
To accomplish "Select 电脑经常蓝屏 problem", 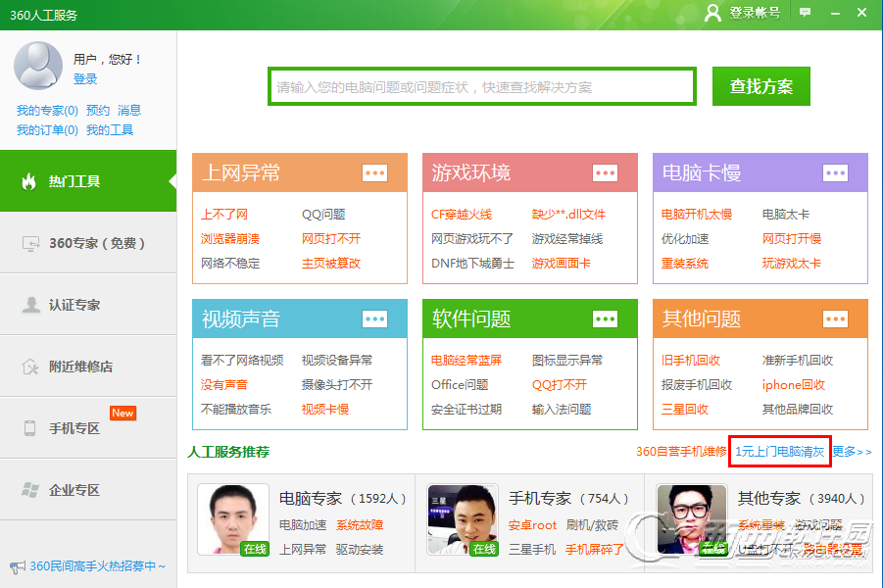I will point(466,361).
